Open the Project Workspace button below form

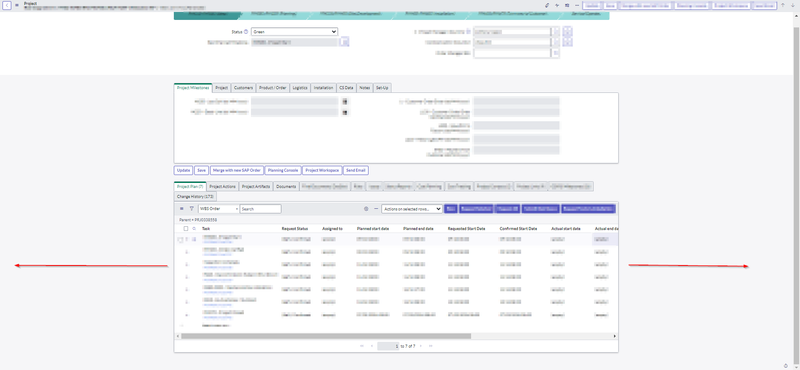(322, 170)
